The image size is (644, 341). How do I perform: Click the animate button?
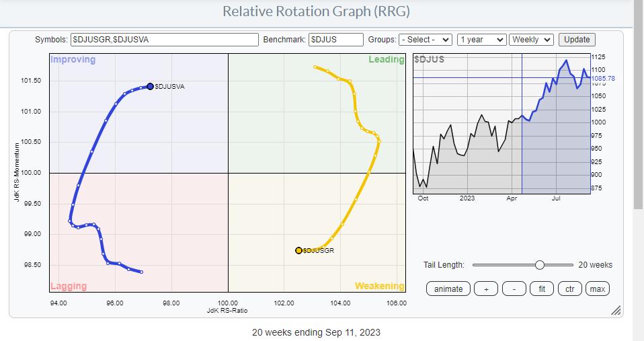click(x=448, y=289)
